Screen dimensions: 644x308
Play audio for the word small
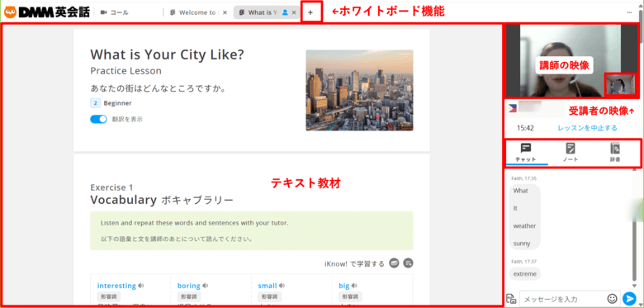pyautogui.click(x=282, y=286)
